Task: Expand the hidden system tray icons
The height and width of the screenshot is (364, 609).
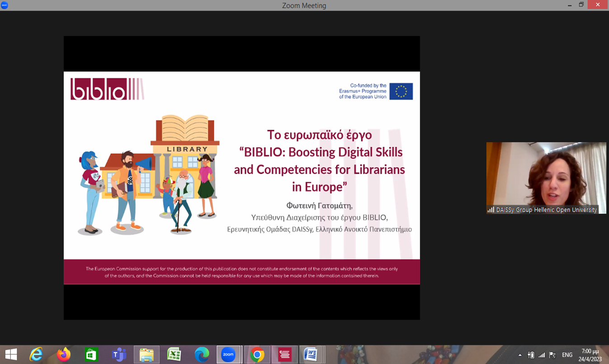Action: click(520, 355)
